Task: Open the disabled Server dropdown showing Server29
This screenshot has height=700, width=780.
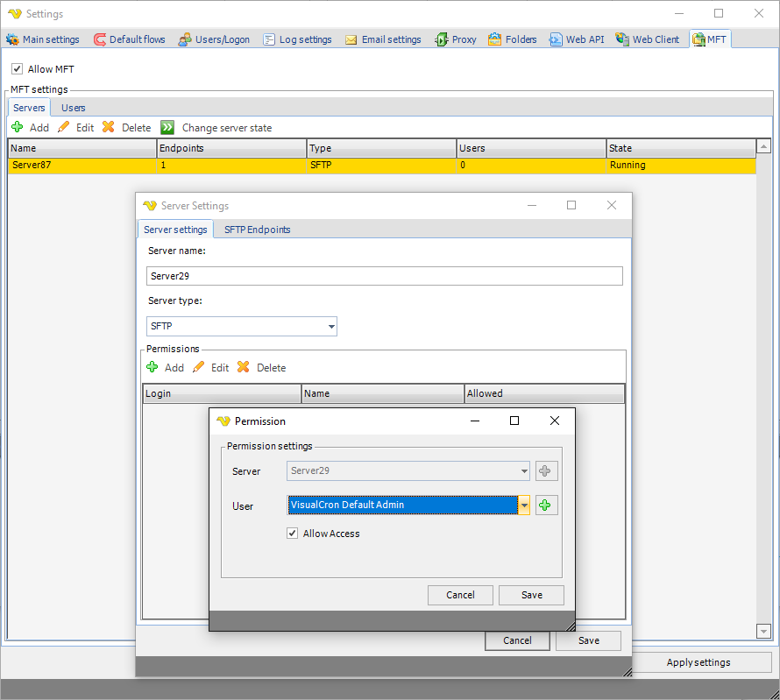Action: [524, 471]
